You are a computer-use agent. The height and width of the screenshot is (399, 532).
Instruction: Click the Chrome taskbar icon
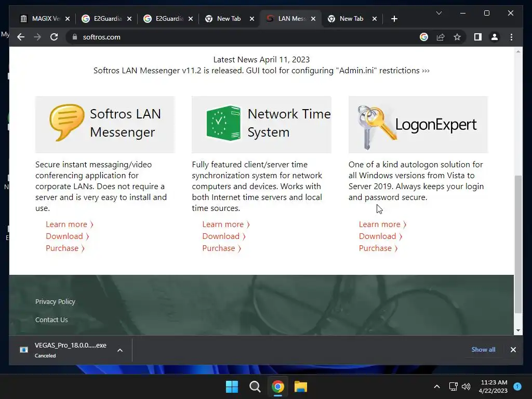click(278, 387)
